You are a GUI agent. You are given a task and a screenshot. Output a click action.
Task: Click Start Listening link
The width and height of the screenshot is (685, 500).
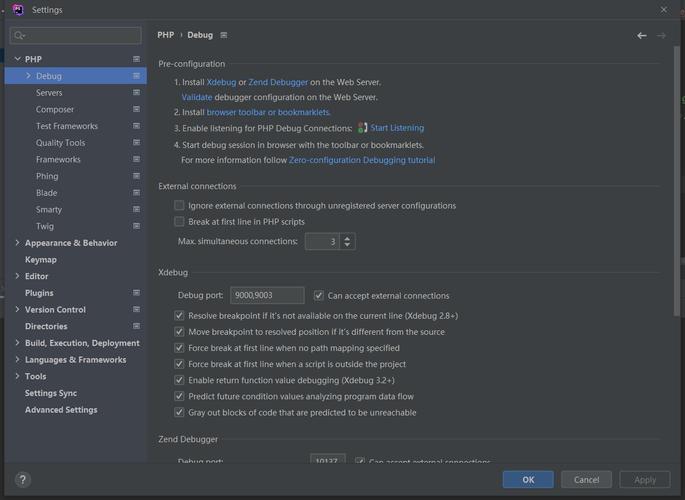(x=397, y=128)
